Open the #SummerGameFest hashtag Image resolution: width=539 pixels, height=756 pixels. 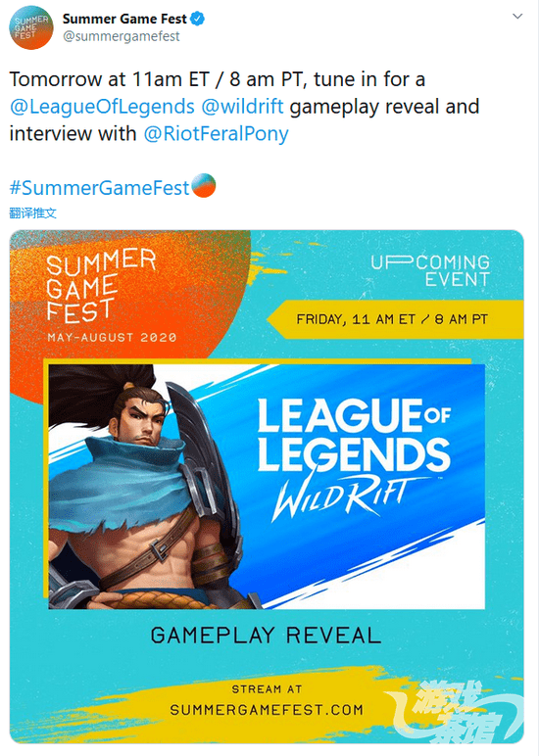(x=99, y=188)
